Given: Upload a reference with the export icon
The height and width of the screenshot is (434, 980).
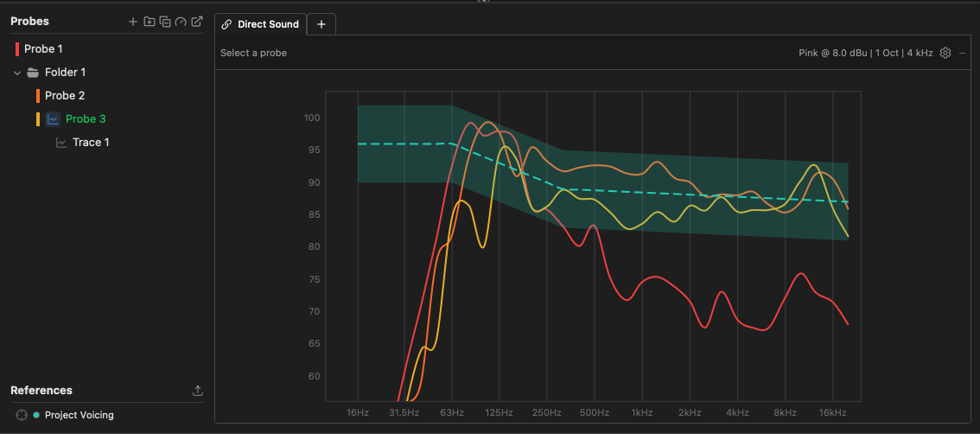Looking at the screenshot, I should tap(198, 391).
